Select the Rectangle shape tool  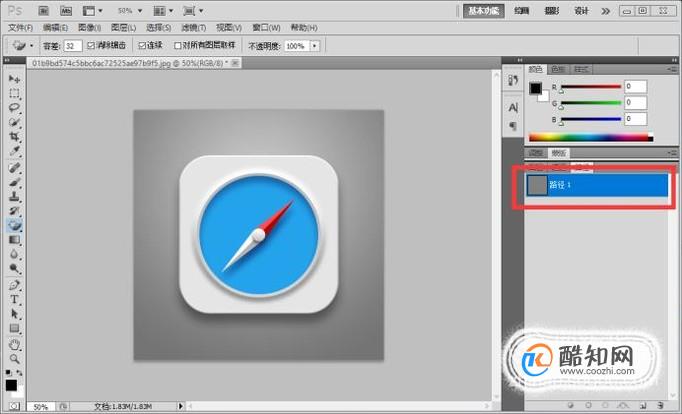pyautogui.click(x=14, y=328)
